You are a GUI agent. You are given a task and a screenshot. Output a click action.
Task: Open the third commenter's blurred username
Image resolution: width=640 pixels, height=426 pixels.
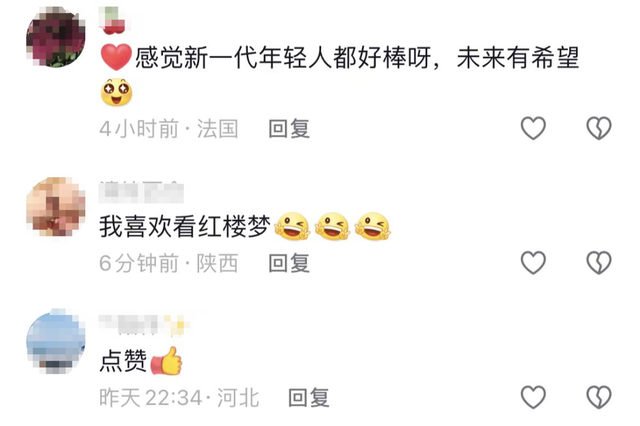(x=144, y=325)
